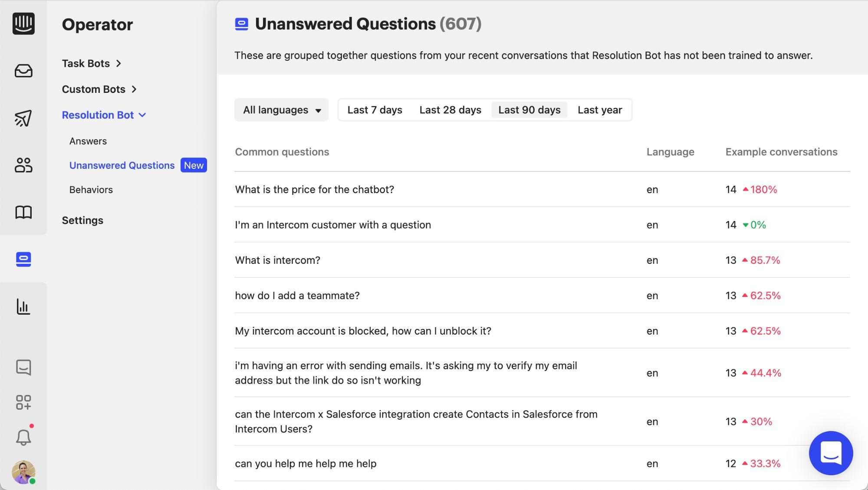Viewport: 868px width, 490px height.
Task: Open the Articles book icon
Action: pos(23,212)
